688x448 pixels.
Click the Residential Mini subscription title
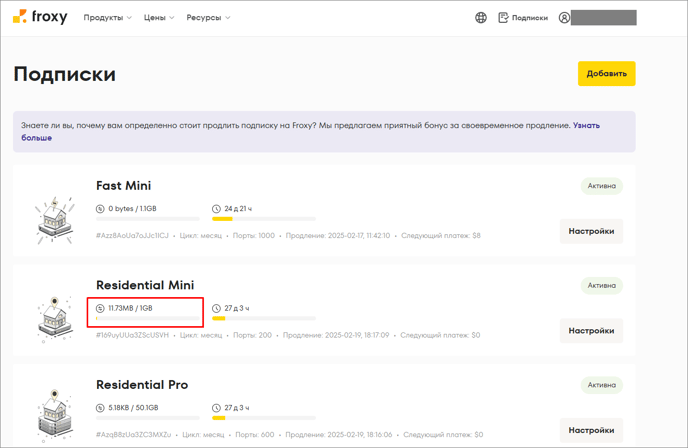coord(145,285)
